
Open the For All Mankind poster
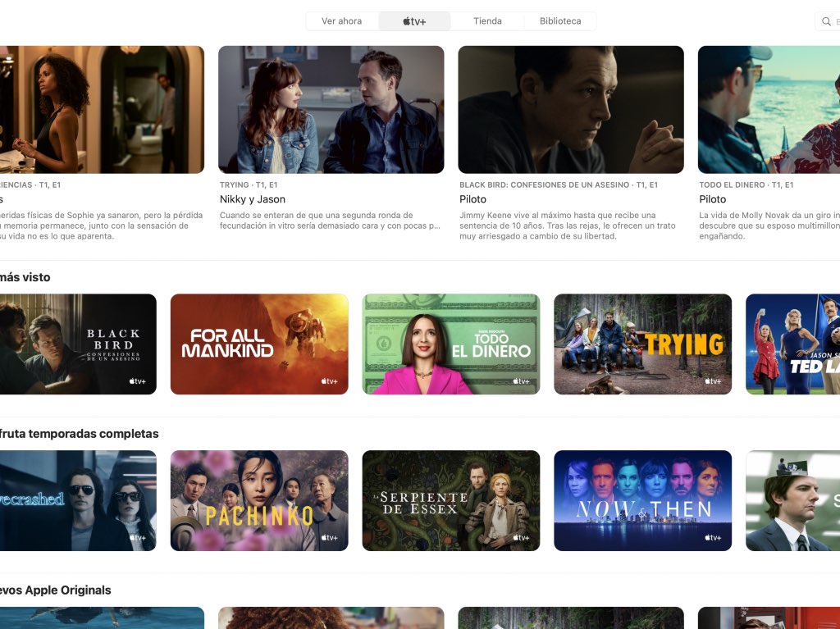coord(259,344)
